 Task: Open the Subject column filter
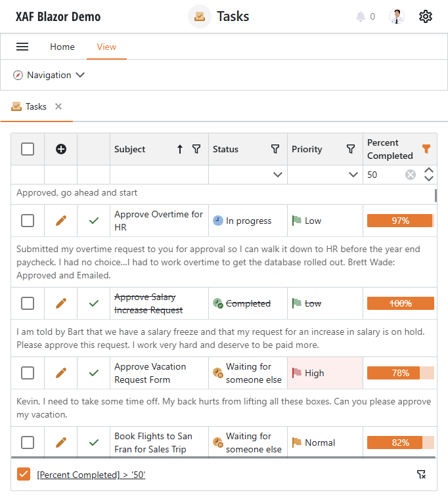[196, 149]
